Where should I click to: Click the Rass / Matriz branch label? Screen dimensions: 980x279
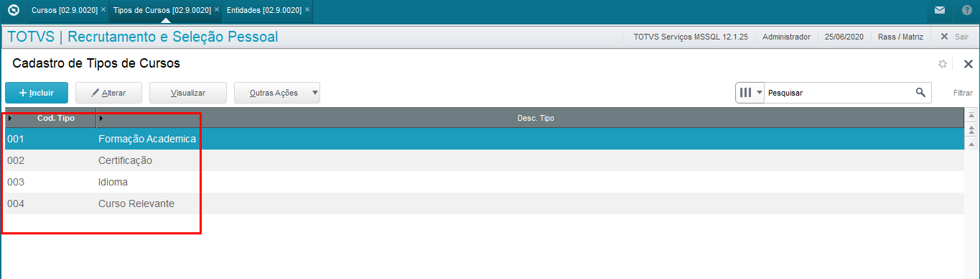coord(901,37)
